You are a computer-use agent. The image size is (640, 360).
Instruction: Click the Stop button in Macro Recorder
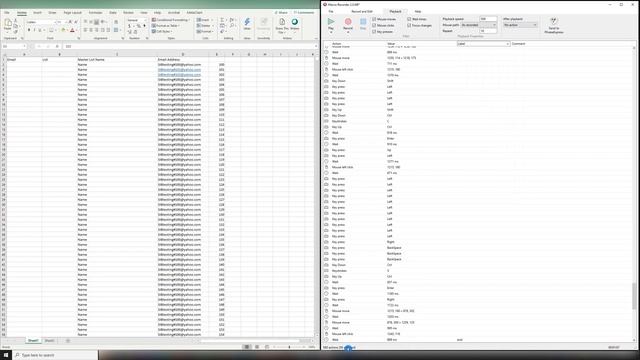pos(363,24)
